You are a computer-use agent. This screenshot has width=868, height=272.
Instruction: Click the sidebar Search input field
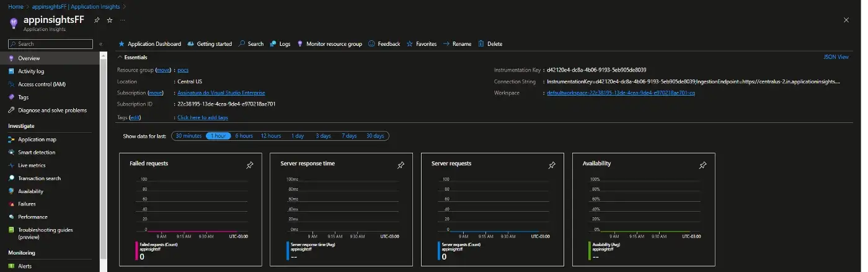pyautogui.click(x=50, y=44)
